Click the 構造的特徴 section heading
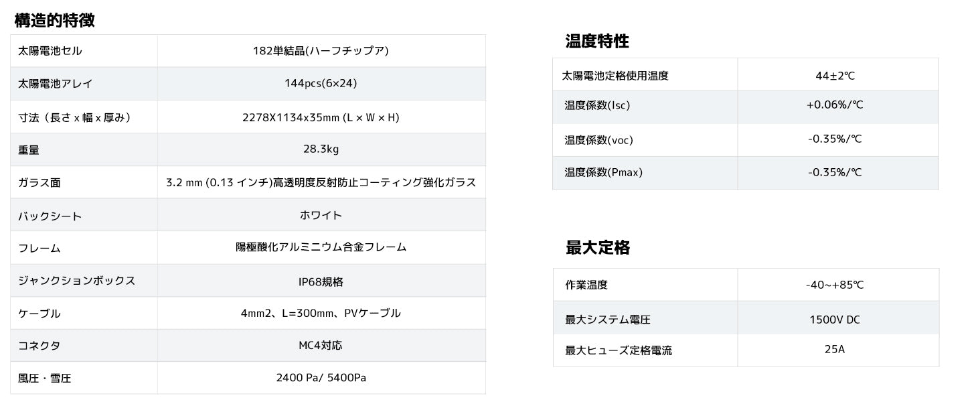 [x=55, y=20]
